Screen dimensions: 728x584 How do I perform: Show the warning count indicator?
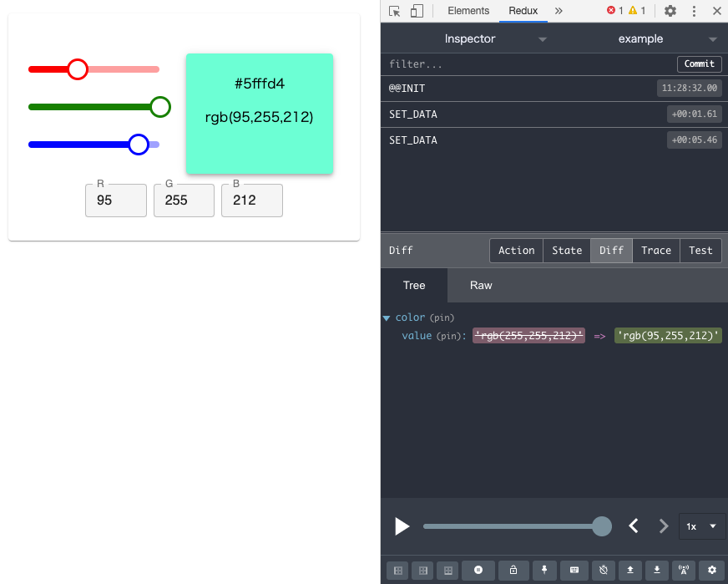pos(637,11)
